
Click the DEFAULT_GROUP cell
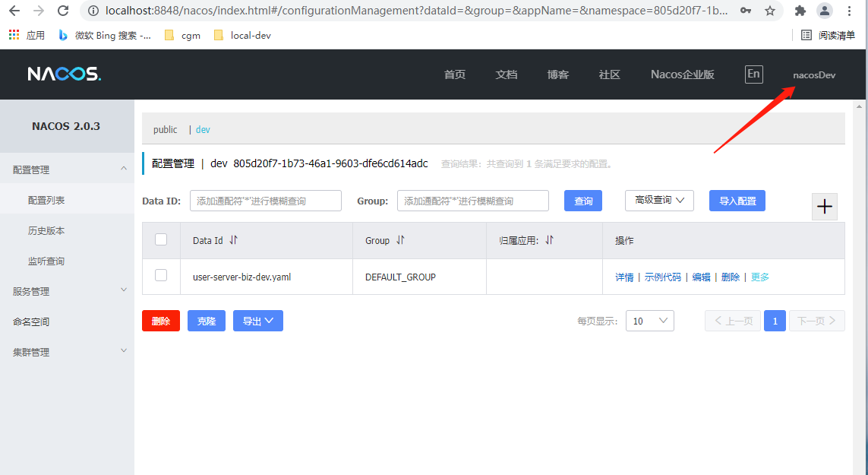400,277
